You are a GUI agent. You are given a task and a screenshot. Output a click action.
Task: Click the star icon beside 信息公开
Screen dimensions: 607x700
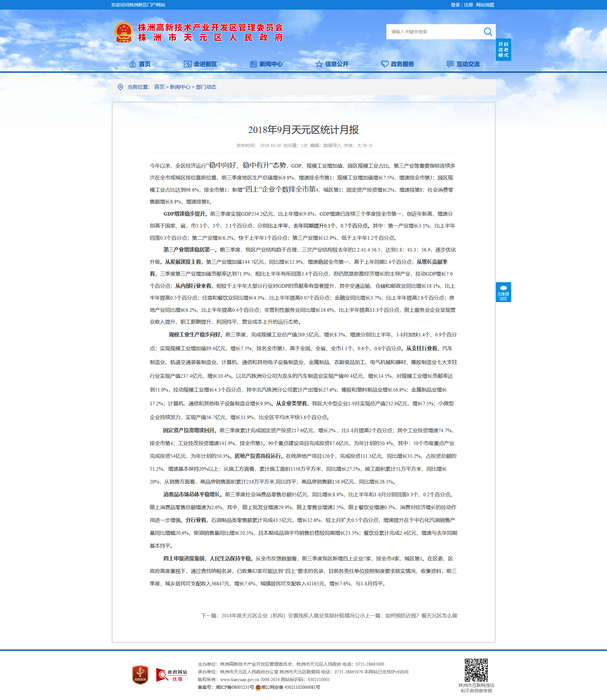(x=319, y=64)
